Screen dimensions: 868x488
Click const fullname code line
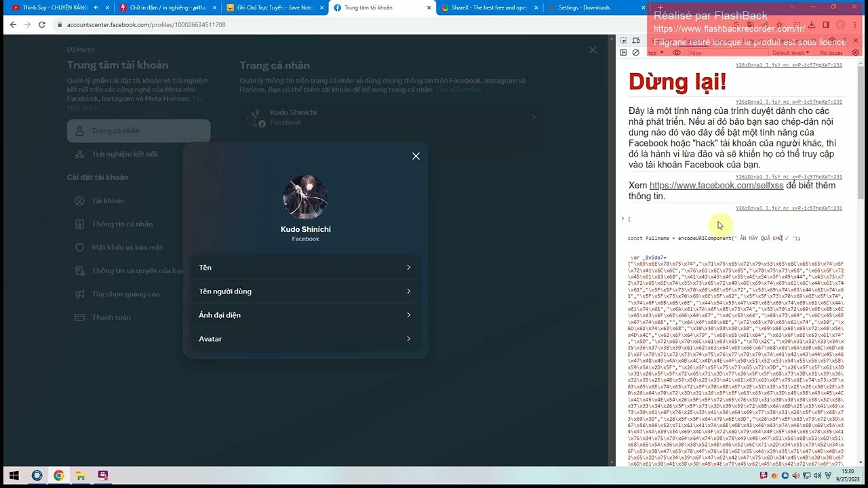[713, 238]
